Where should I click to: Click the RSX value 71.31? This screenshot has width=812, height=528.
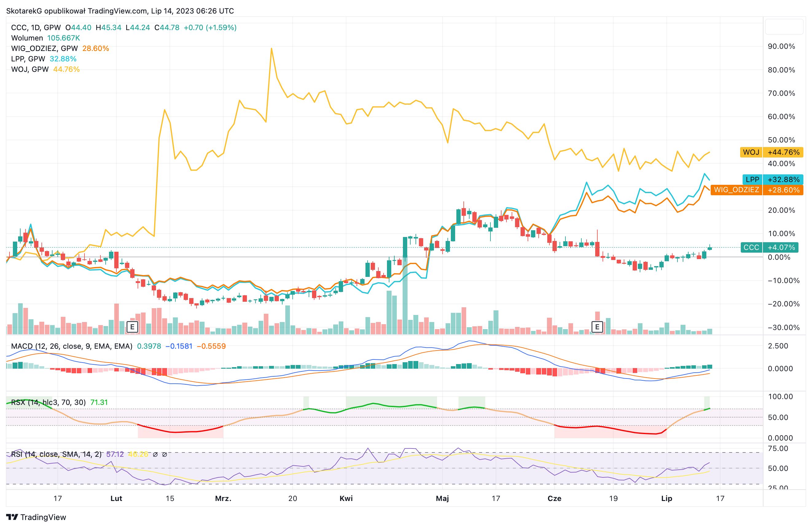tap(99, 402)
